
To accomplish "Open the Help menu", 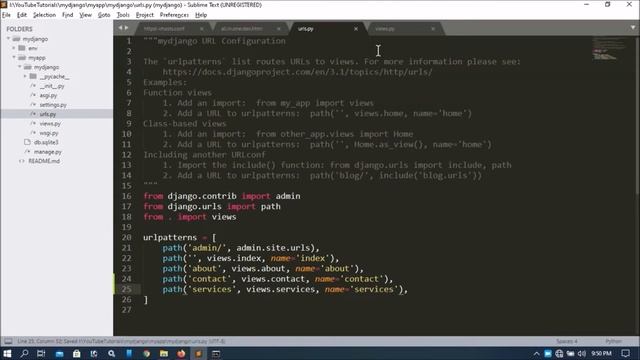I will point(201,15).
